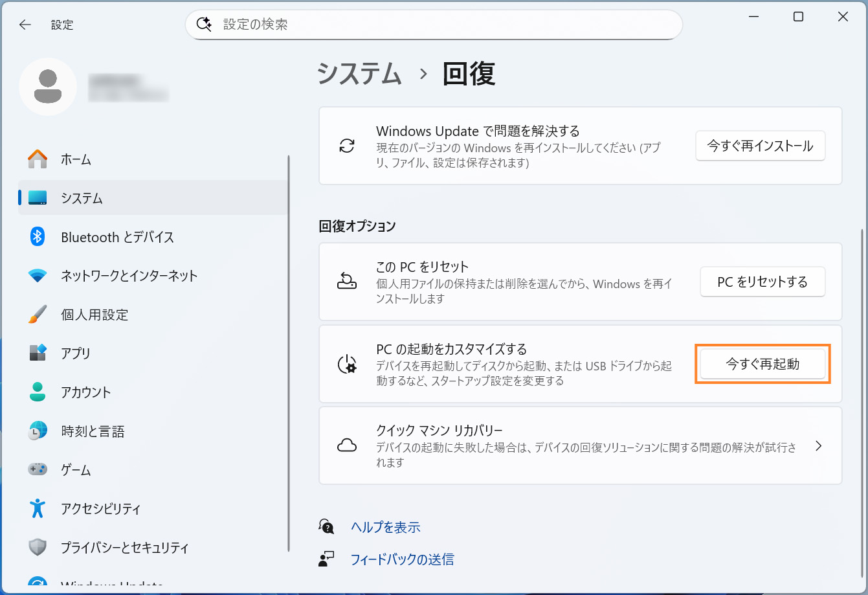The height and width of the screenshot is (595, 868).
Task: Click the クイック マシン リカバリー title text
Action: pos(440,431)
